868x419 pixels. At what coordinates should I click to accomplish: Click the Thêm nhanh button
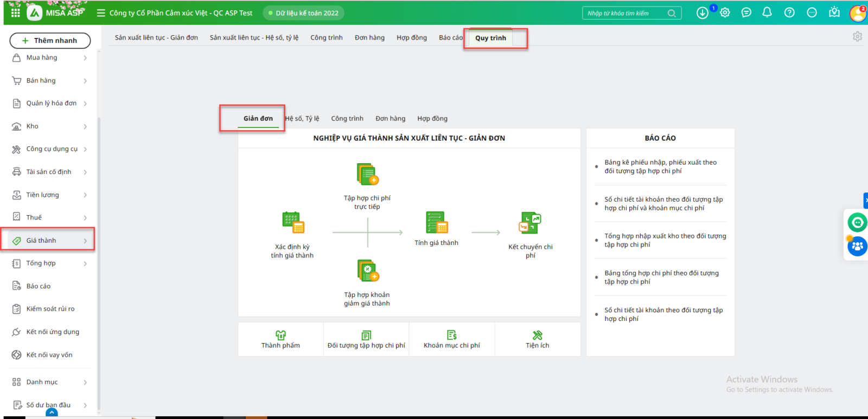[x=50, y=41]
